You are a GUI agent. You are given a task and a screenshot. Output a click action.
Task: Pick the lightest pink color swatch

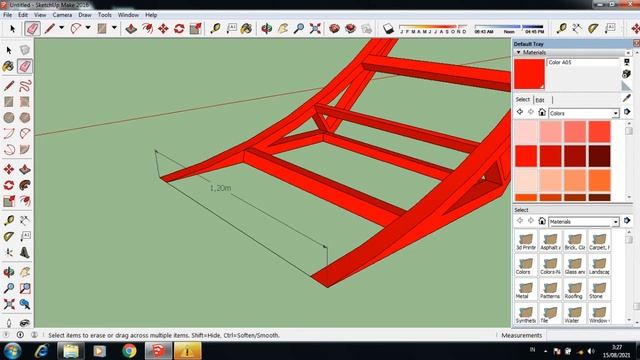[526, 132]
